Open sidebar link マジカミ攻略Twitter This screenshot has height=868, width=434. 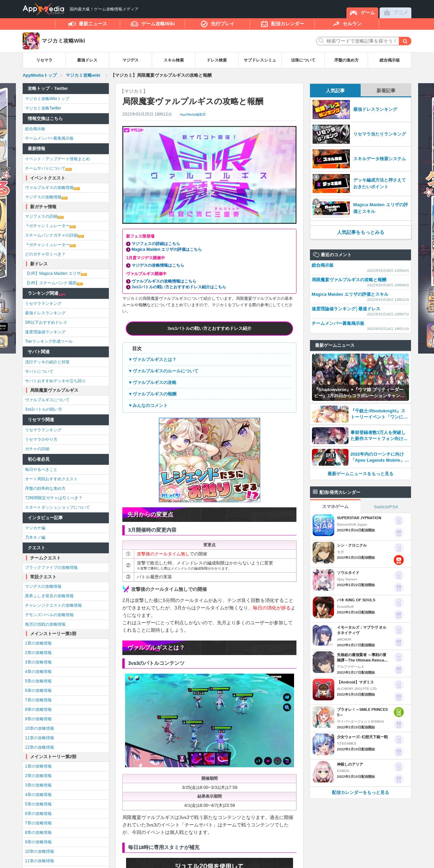(43, 108)
